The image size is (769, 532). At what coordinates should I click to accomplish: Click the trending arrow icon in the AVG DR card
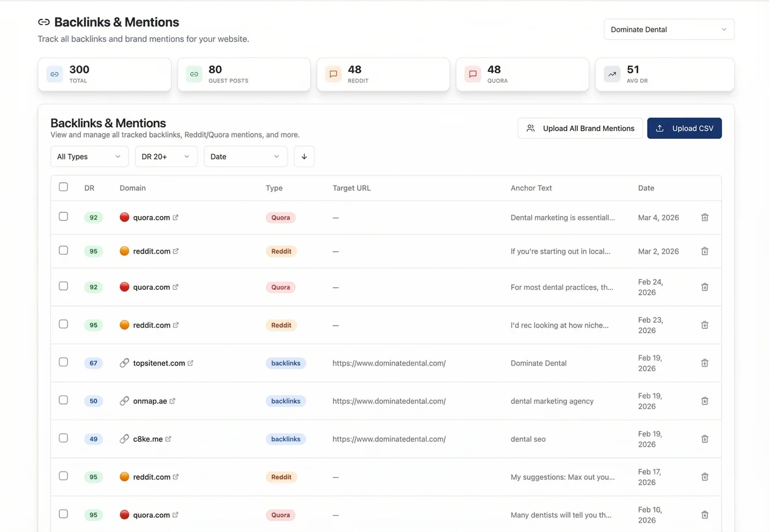coord(611,74)
